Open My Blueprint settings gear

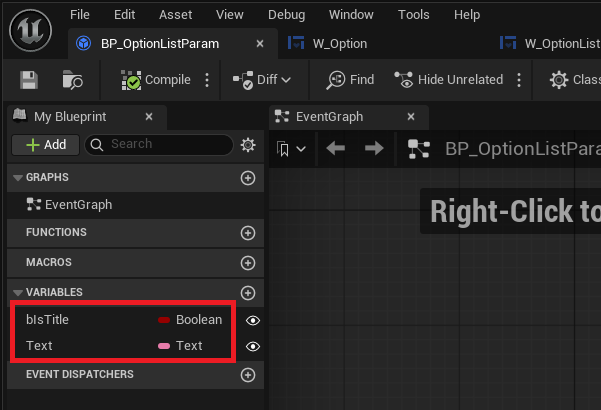click(248, 145)
